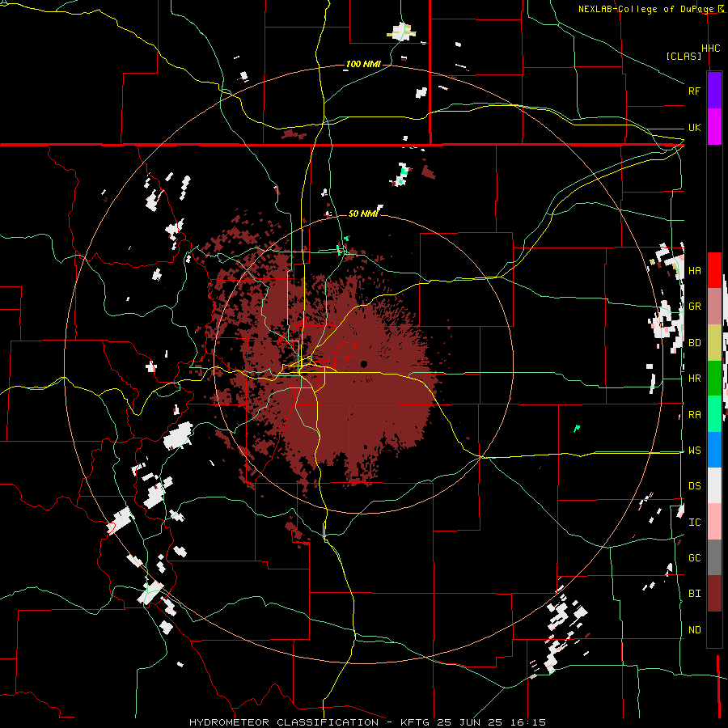This screenshot has width=728, height=728.
Task: Pick the dark green HR legend swatch
Action: (714, 378)
